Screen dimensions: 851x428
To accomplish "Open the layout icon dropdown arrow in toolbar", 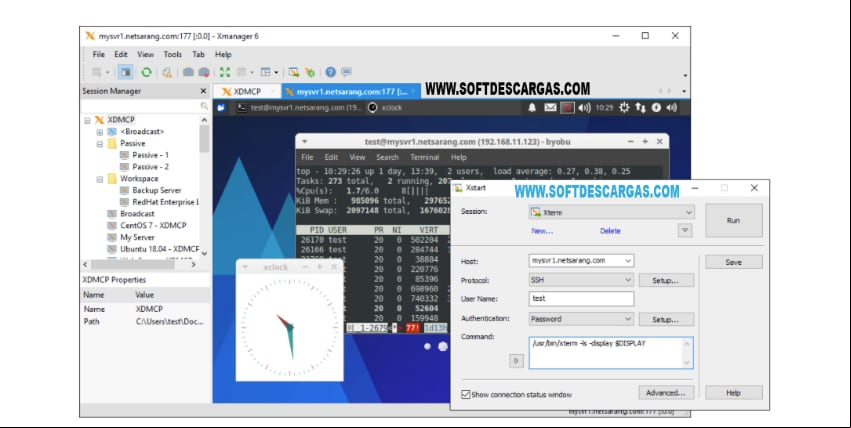I will 276,73.
